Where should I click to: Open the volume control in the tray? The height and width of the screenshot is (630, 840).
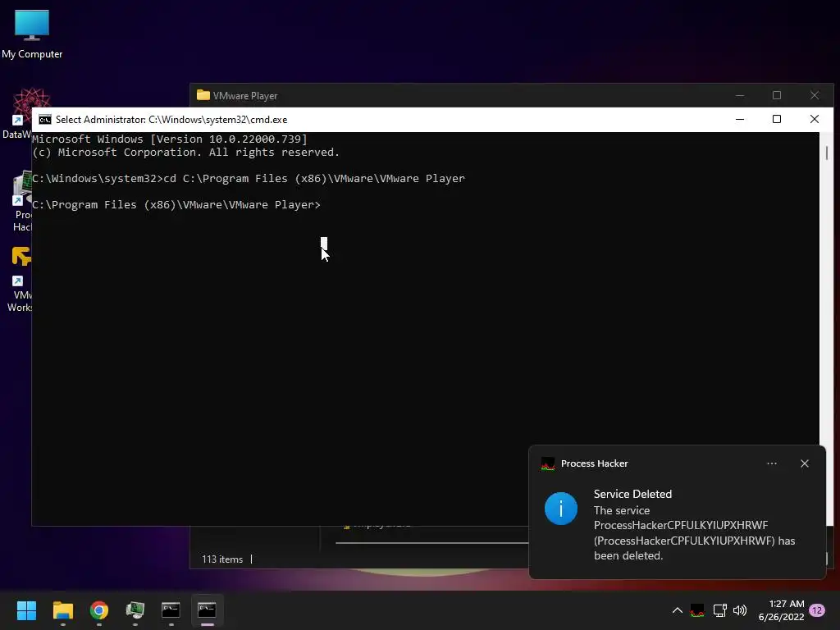point(740,610)
